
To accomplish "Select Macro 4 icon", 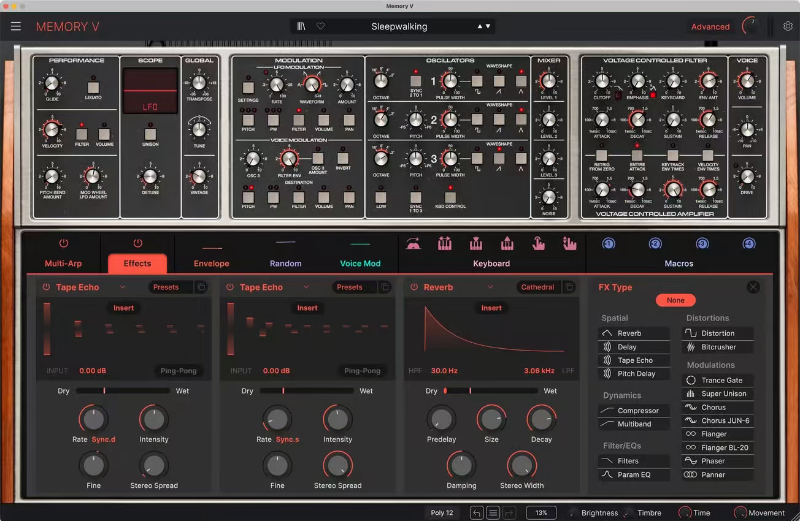I will coord(748,244).
